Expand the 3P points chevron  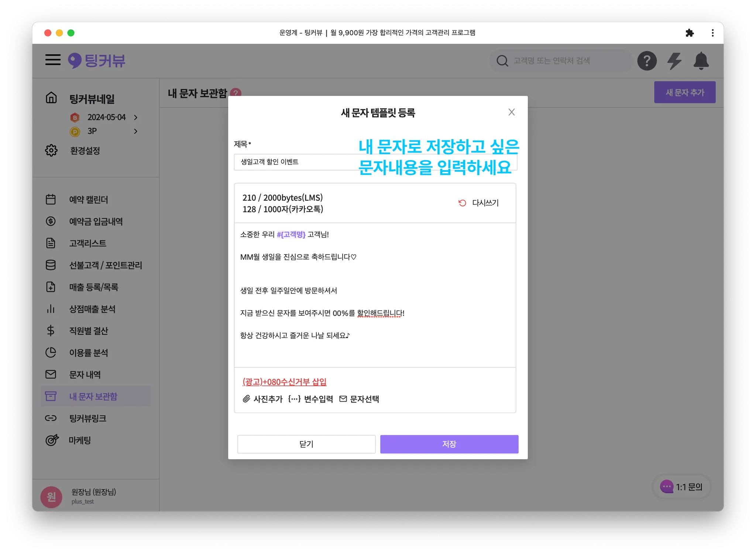[x=136, y=131]
